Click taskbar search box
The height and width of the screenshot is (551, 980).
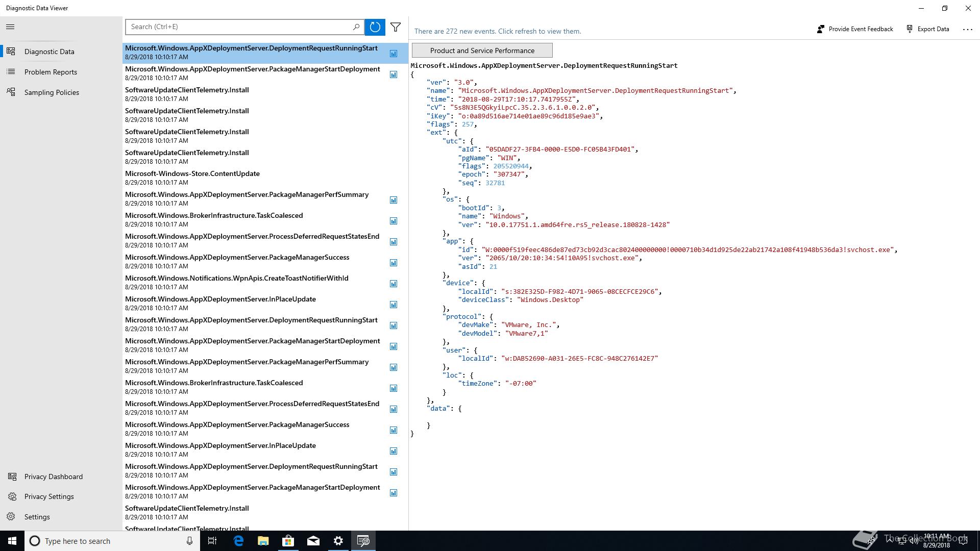click(x=112, y=541)
